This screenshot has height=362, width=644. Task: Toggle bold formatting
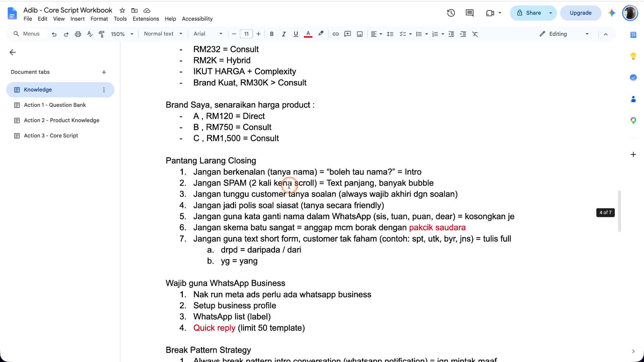click(272, 34)
